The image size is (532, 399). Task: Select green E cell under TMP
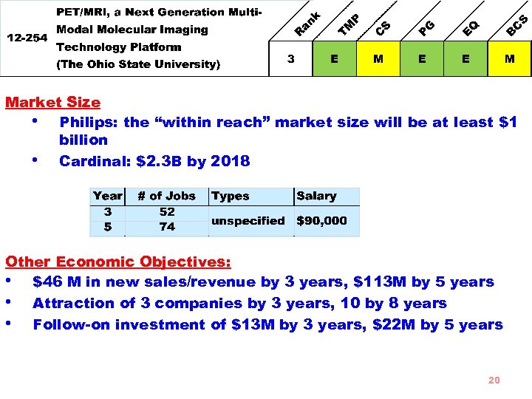click(x=334, y=58)
